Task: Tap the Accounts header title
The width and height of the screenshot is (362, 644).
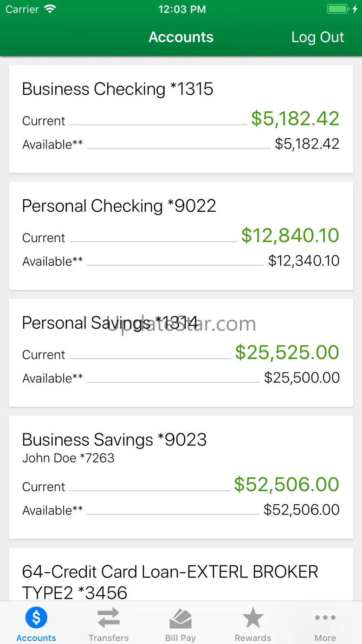Action: (181, 37)
